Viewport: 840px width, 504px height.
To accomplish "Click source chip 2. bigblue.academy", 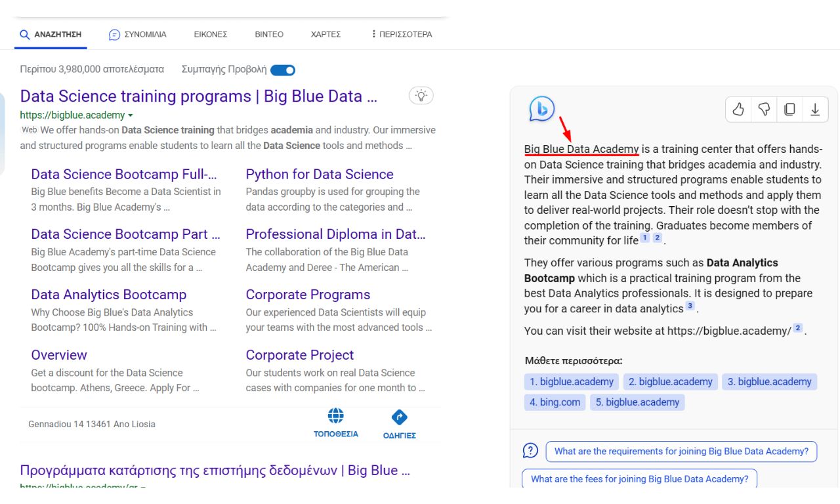I will (671, 382).
